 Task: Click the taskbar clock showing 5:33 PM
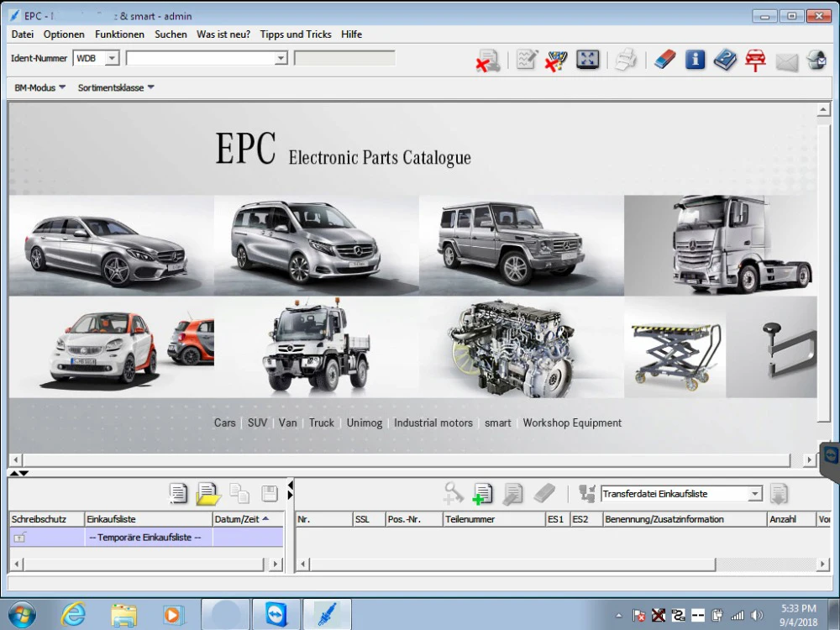pyautogui.click(x=798, y=615)
